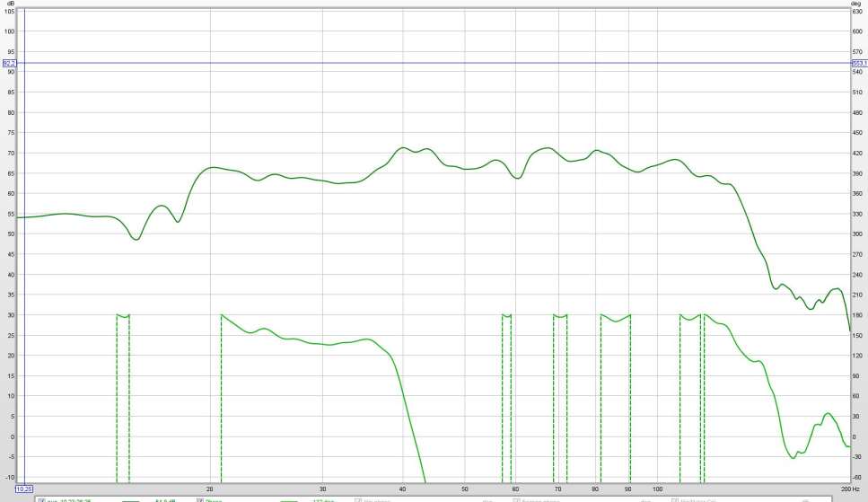Viewport: 868px width, 502px height.
Task: Select the '65' dB axis label
Action: [x=11, y=173]
